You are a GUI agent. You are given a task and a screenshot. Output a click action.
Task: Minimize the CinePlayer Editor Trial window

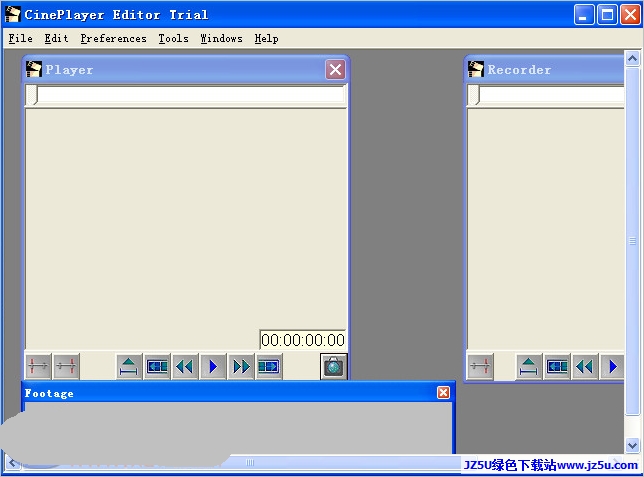coord(583,15)
